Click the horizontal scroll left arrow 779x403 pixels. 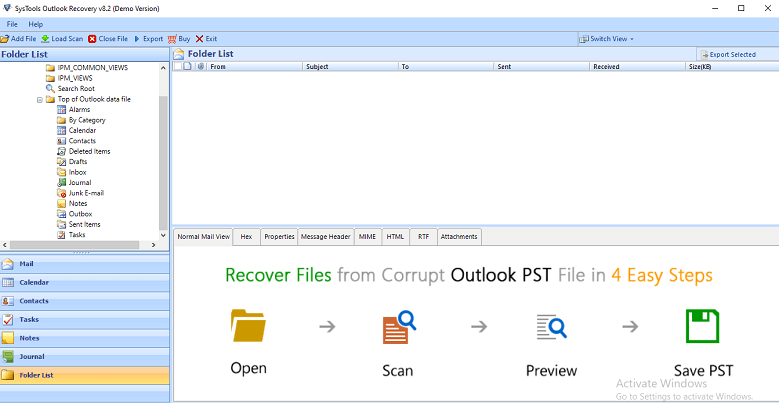point(5,245)
